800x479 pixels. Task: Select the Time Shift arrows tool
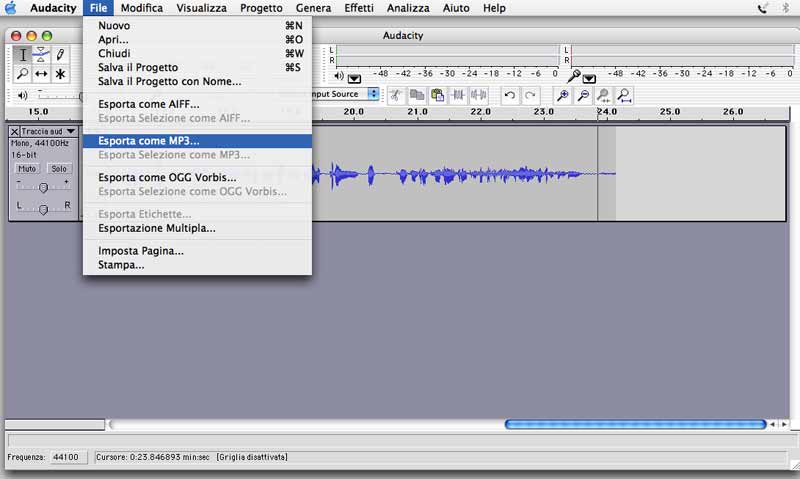(x=41, y=74)
